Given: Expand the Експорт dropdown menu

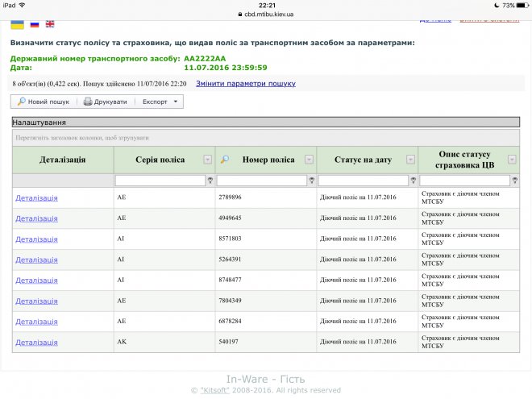Looking at the screenshot, I should coord(160,102).
